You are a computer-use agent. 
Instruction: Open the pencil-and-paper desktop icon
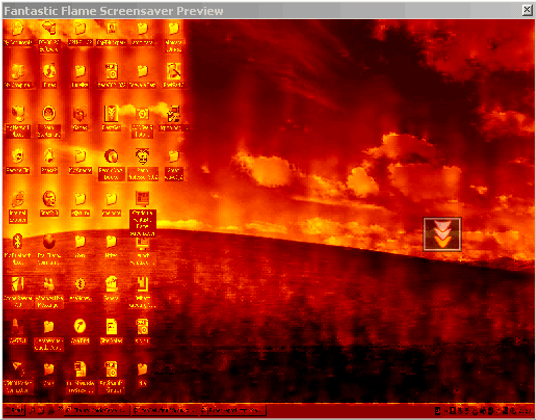[x=174, y=71]
